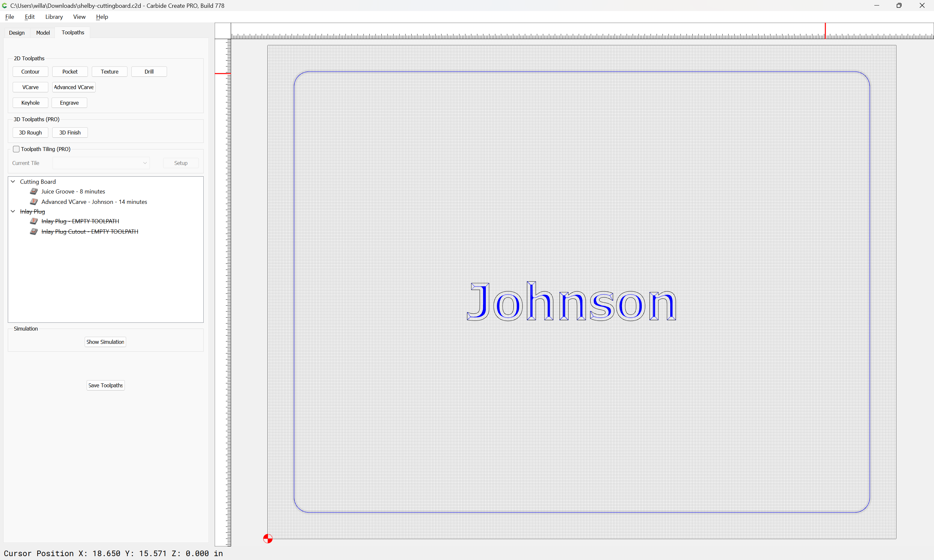The height and width of the screenshot is (560, 934).
Task: Collapse the Cutting Board group
Action: pyautogui.click(x=13, y=181)
